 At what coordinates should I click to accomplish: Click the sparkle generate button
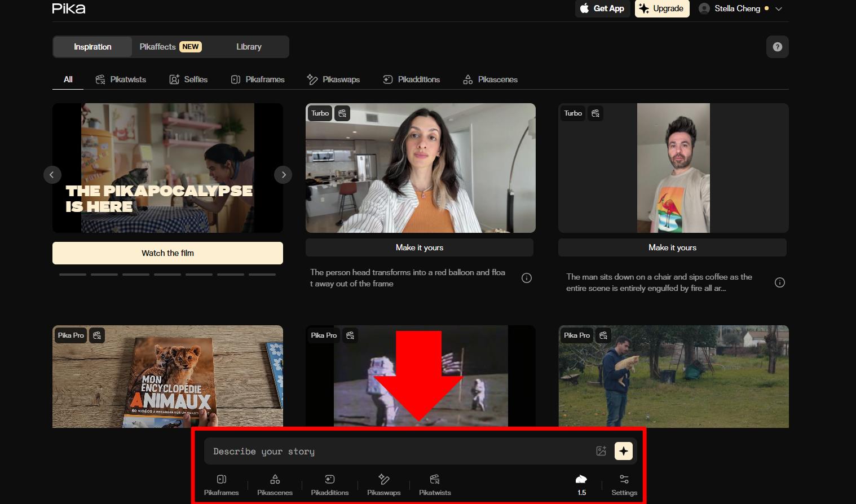tap(624, 451)
